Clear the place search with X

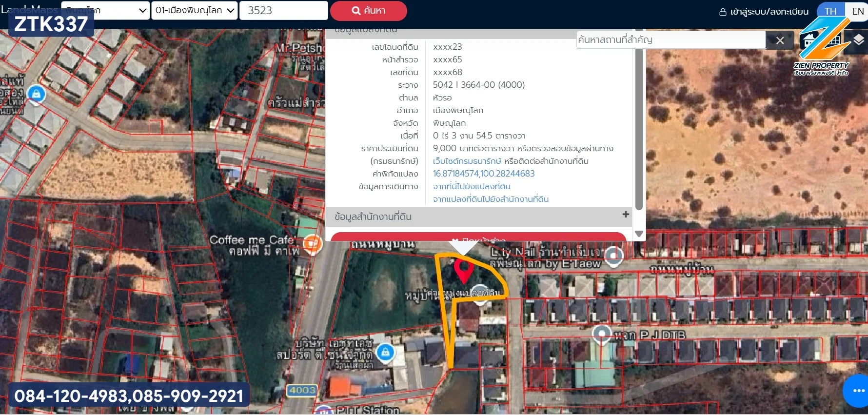click(x=780, y=40)
